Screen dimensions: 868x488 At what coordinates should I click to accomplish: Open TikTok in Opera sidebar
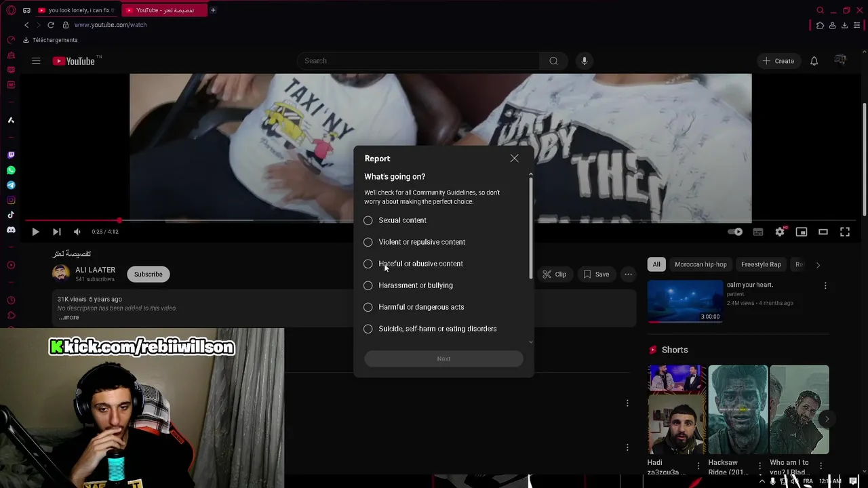(x=11, y=215)
